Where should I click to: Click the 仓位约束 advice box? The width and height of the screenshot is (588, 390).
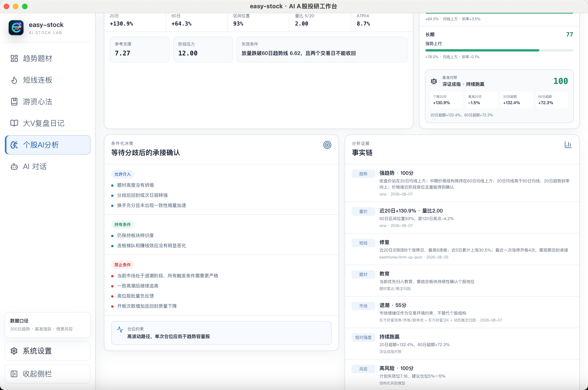point(221,333)
